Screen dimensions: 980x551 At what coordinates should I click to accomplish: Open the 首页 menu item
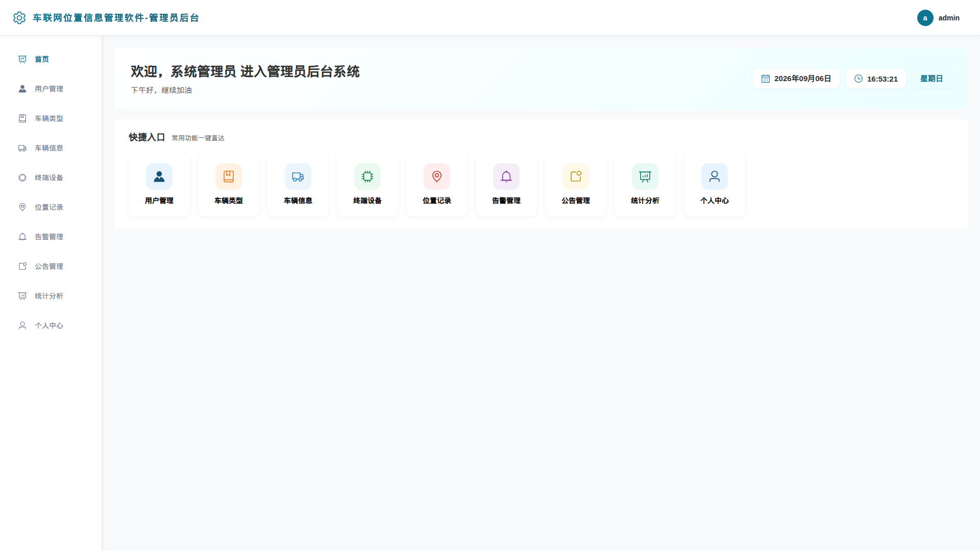(51, 59)
